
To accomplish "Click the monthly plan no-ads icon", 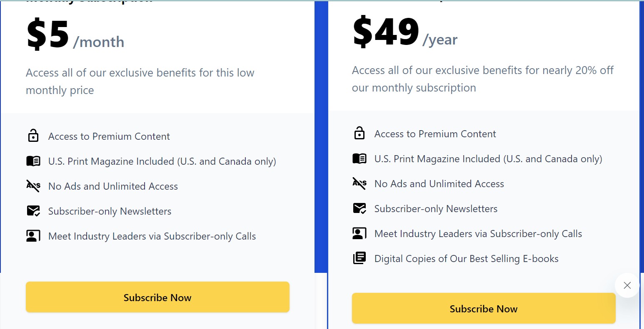I will [33, 186].
